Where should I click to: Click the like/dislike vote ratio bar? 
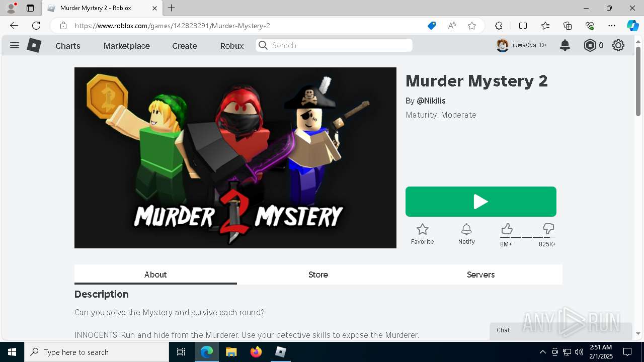pyautogui.click(x=527, y=237)
